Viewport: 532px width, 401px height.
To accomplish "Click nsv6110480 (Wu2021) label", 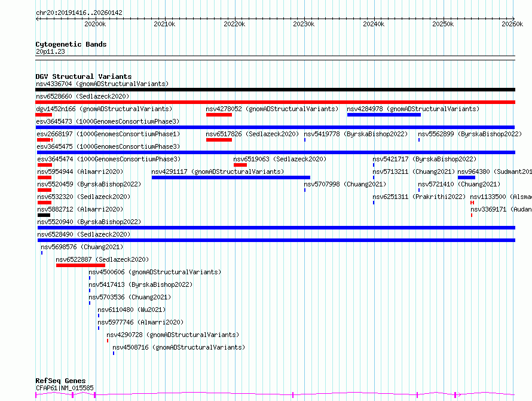I will coord(132,310).
